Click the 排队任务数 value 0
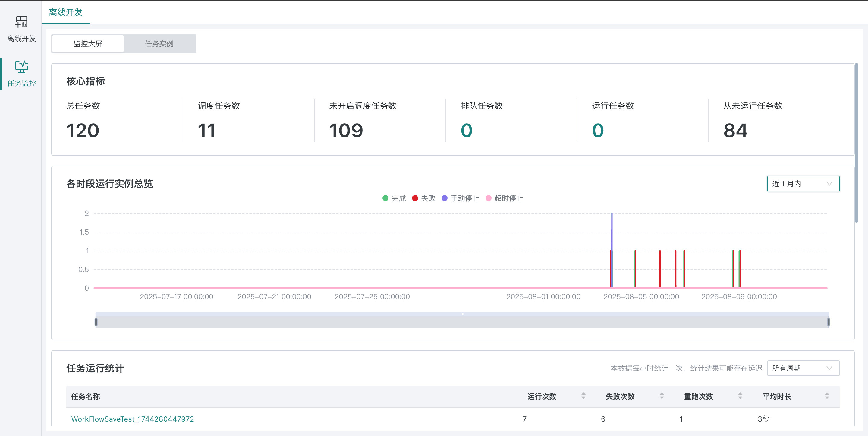This screenshot has height=436, width=868. click(x=466, y=131)
